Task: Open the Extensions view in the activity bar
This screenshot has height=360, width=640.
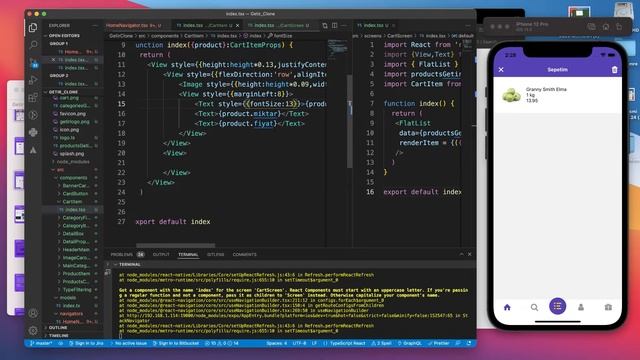Action: (x=33, y=98)
